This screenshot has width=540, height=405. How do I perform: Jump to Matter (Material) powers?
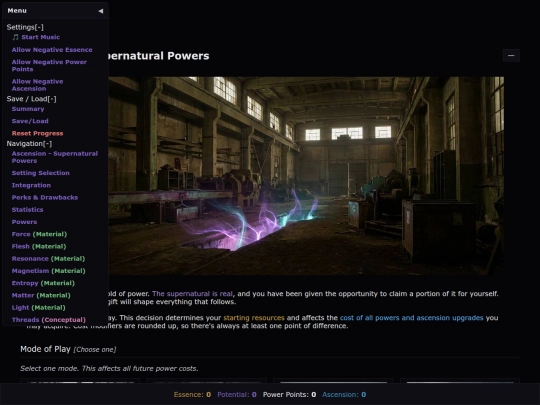(x=41, y=295)
